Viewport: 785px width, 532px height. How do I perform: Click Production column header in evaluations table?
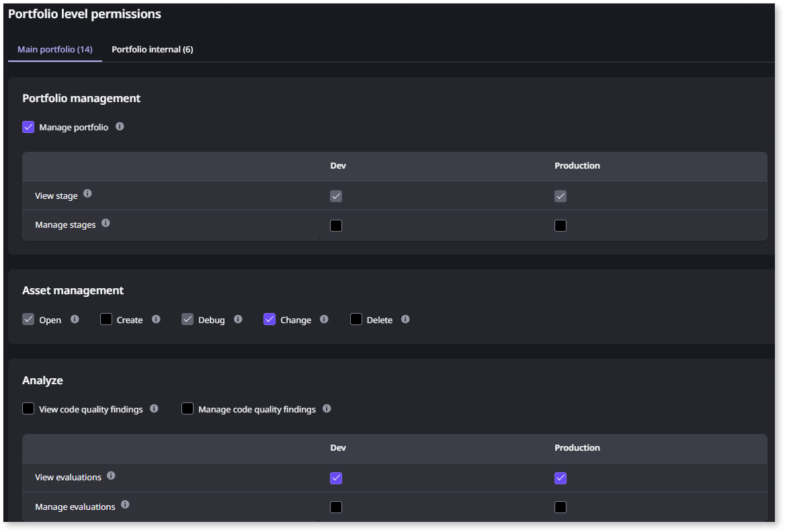coord(577,448)
